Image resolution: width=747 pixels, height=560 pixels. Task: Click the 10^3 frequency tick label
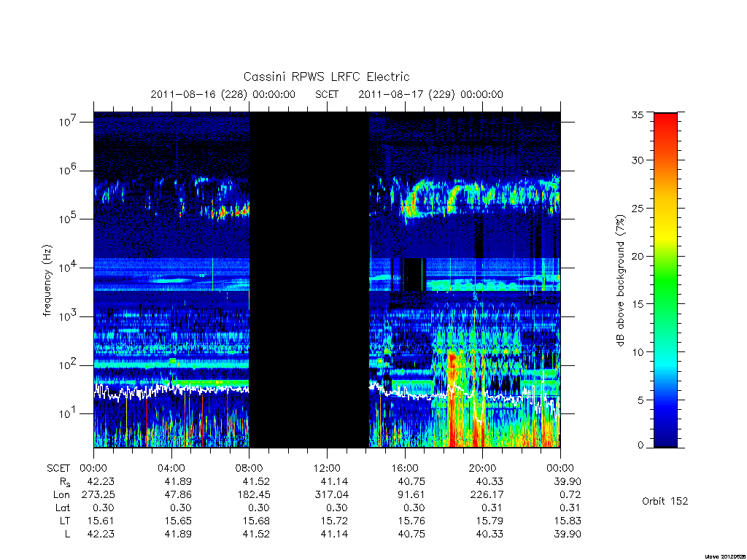coord(68,316)
